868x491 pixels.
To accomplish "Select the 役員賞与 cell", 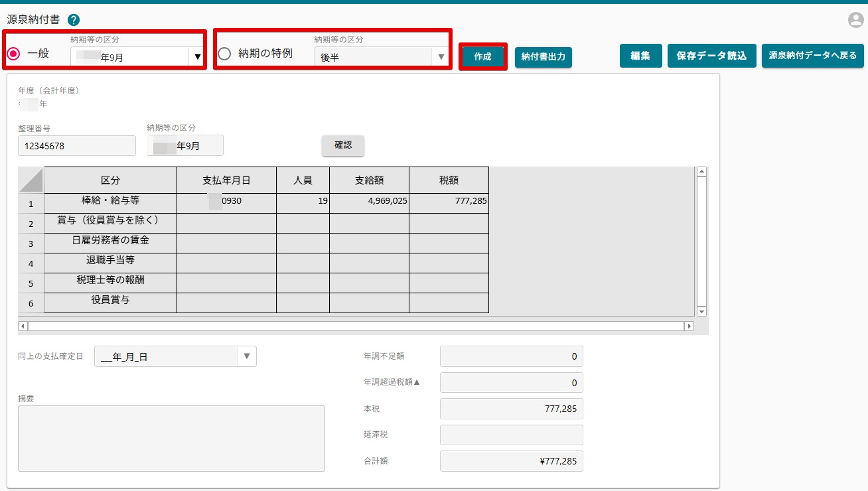I will pyautogui.click(x=111, y=303).
